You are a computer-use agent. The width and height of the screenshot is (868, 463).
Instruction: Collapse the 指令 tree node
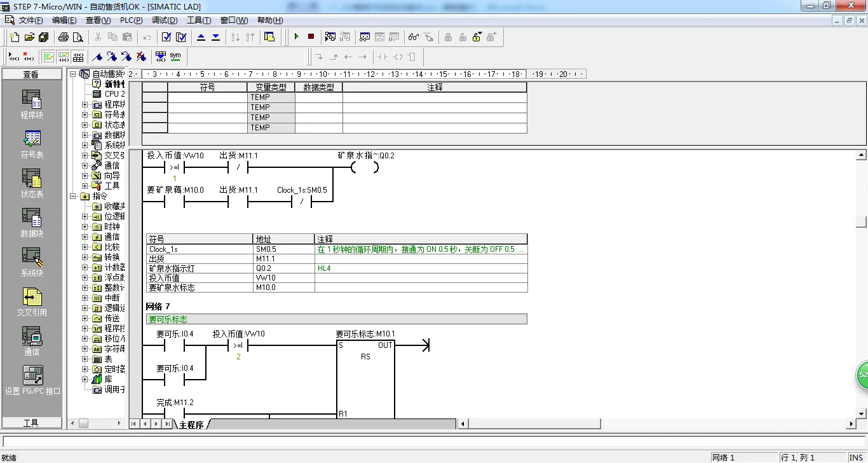pyautogui.click(x=73, y=196)
